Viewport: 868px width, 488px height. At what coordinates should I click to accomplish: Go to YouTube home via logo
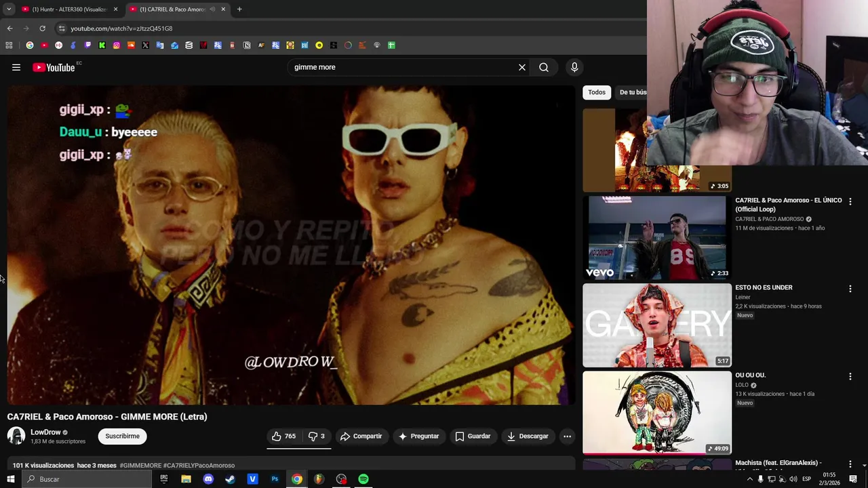click(x=54, y=67)
